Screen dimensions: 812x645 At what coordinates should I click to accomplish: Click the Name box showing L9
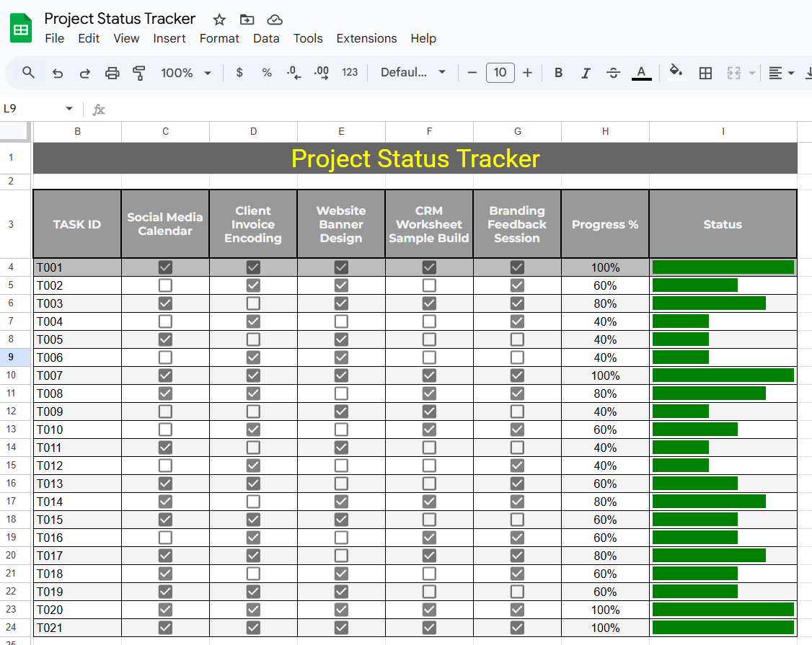click(x=31, y=109)
